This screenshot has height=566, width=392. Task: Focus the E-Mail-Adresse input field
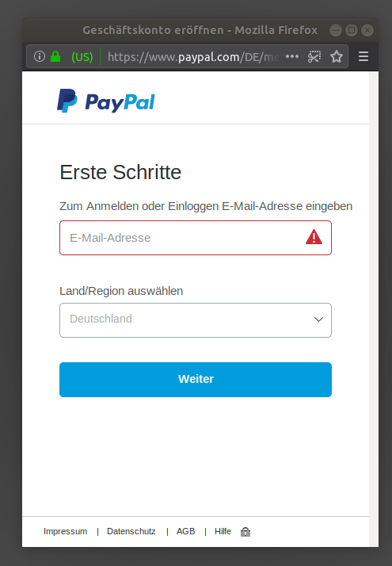196,238
